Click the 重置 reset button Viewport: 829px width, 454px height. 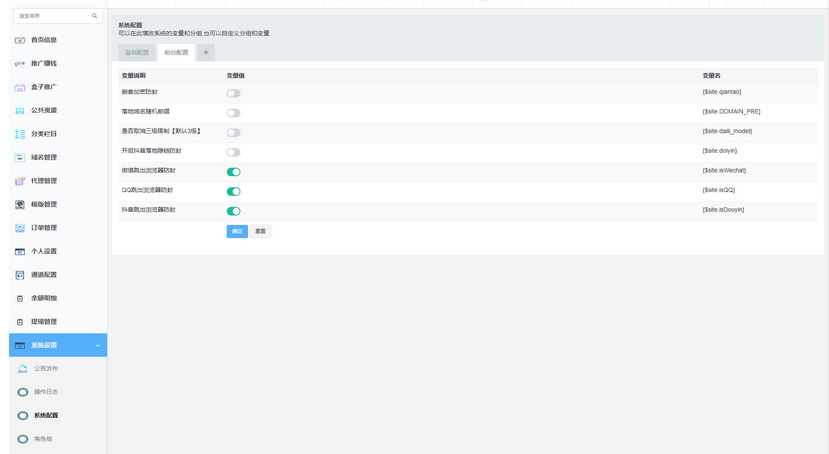pyautogui.click(x=260, y=231)
